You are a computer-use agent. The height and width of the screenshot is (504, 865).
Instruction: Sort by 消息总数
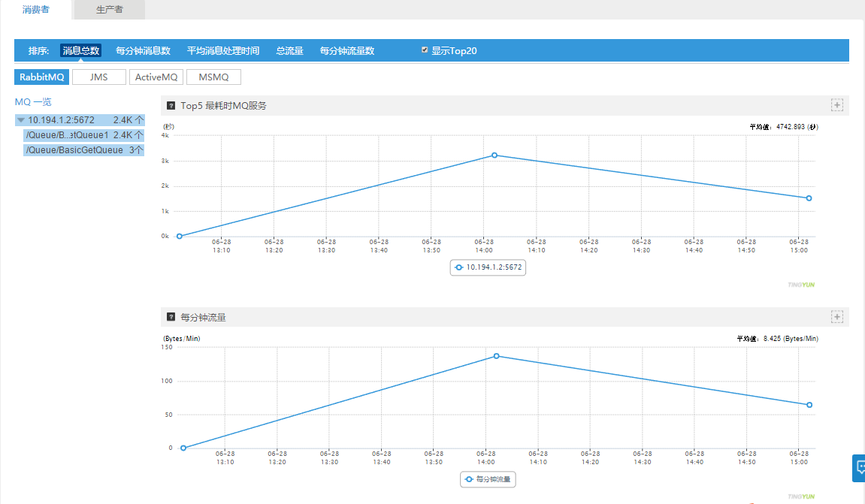point(80,51)
